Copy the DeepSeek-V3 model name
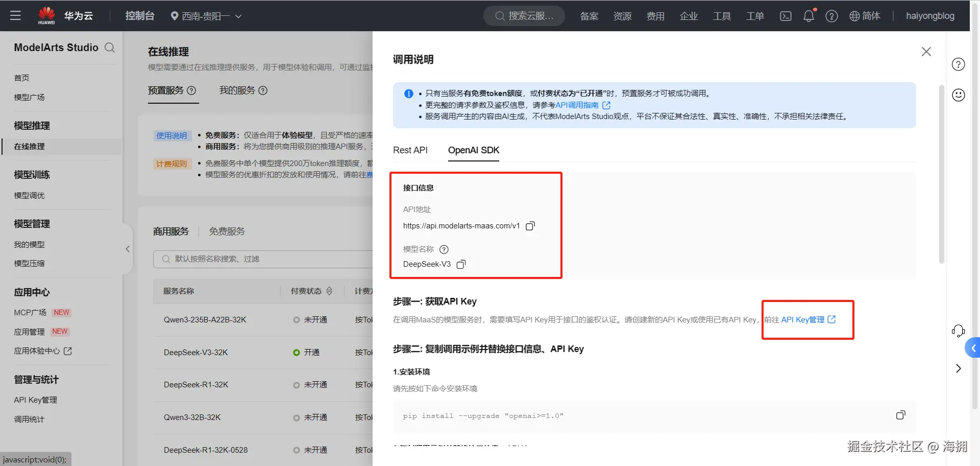This screenshot has width=980, height=466. pos(461,264)
